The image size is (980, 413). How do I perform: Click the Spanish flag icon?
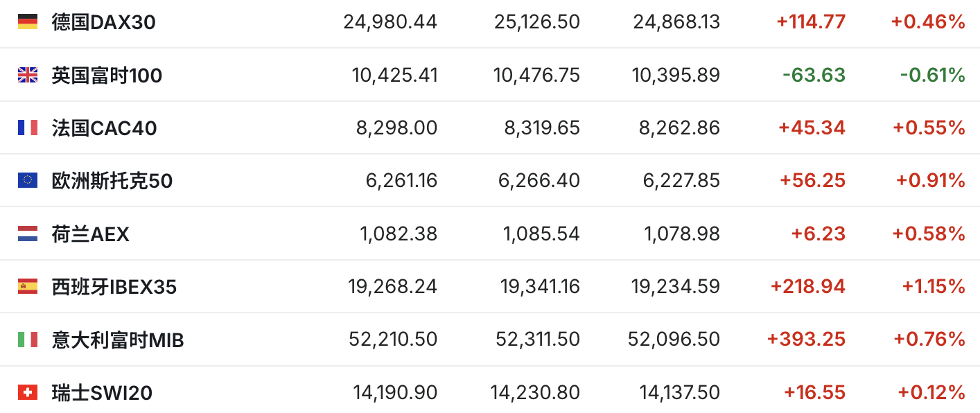coord(28,286)
